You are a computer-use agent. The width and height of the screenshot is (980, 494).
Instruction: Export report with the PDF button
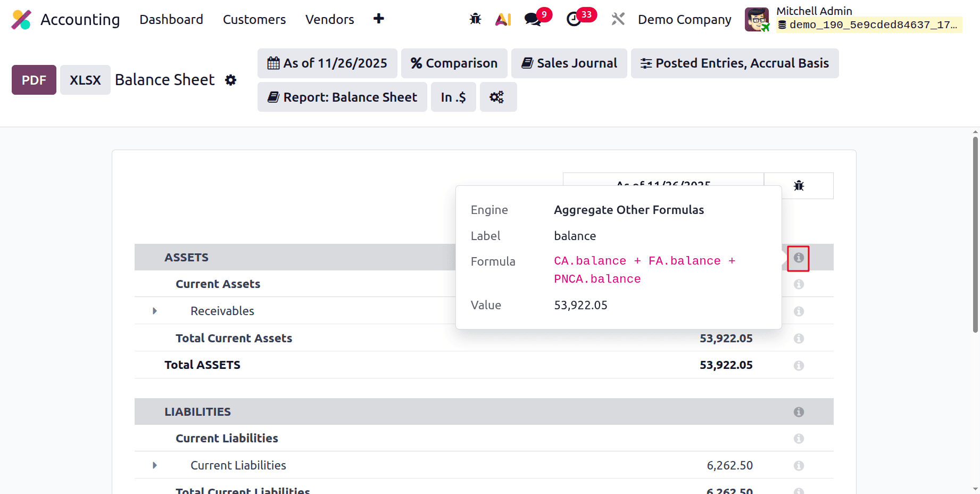pyautogui.click(x=34, y=80)
